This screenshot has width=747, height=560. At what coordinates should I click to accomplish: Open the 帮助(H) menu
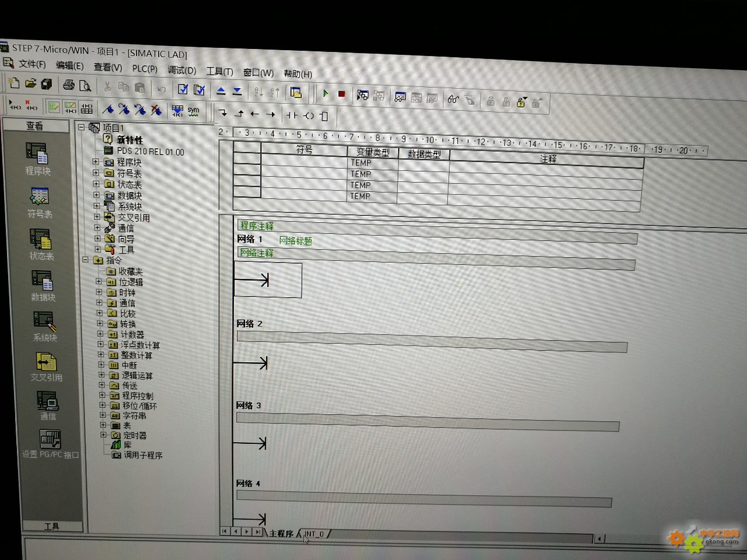[298, 73]
